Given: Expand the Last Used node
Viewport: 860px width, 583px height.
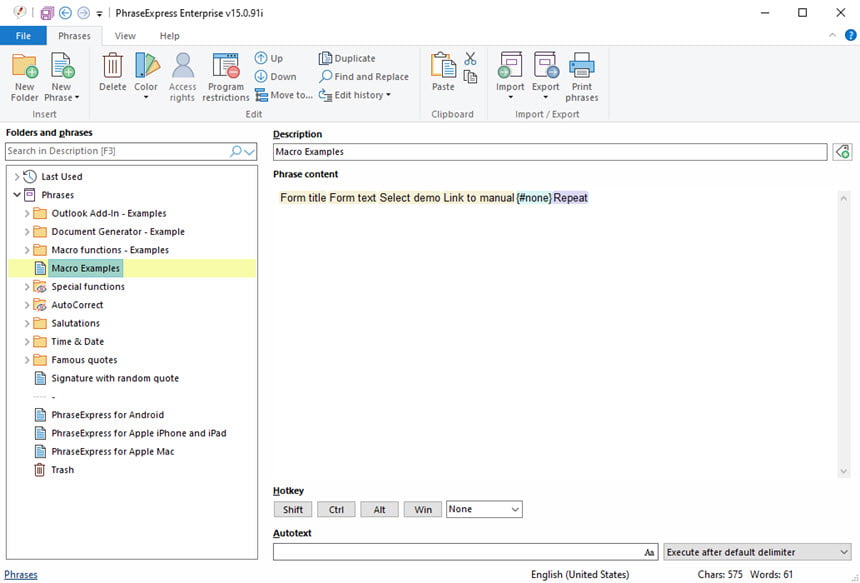Looking at the screenshot, I should [x=16, y=177].
